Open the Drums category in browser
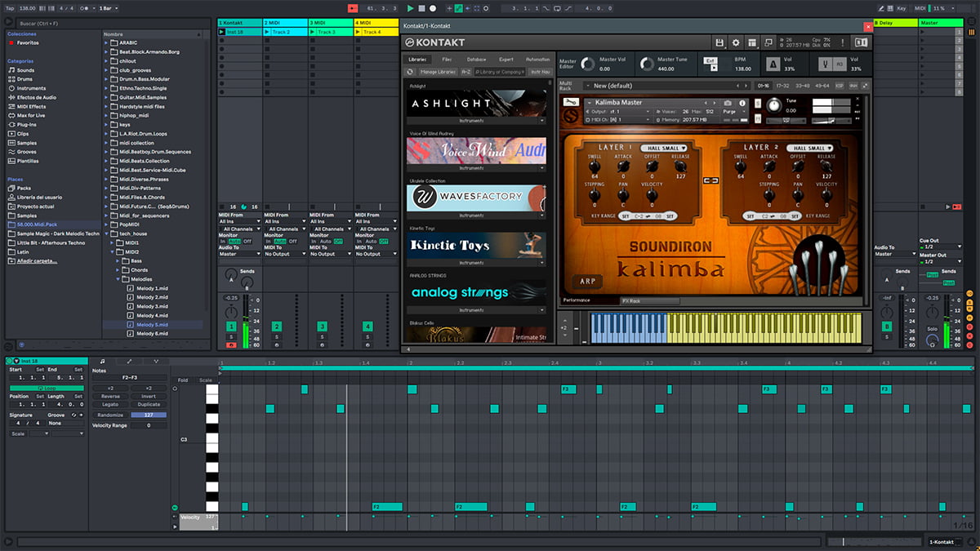The height and width of the screenshot is (551, 980). pyautogui.click(x=26, y=79)
